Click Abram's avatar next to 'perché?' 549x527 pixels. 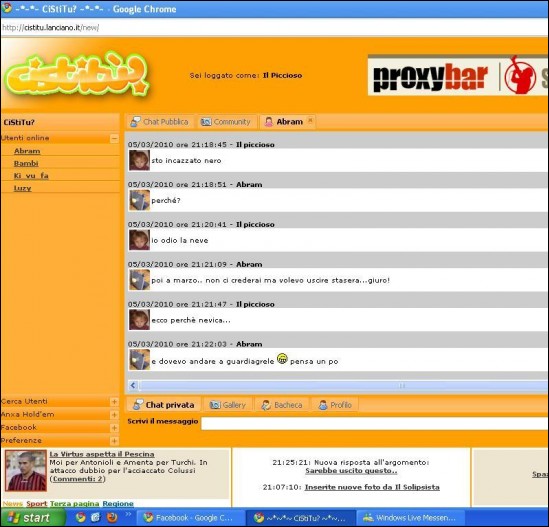coord(139,200)
